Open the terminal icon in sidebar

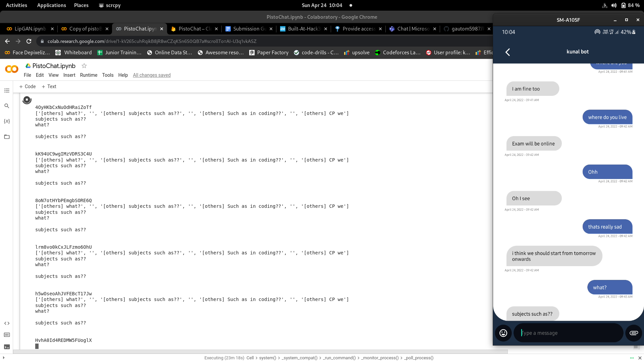coord(7,347)
